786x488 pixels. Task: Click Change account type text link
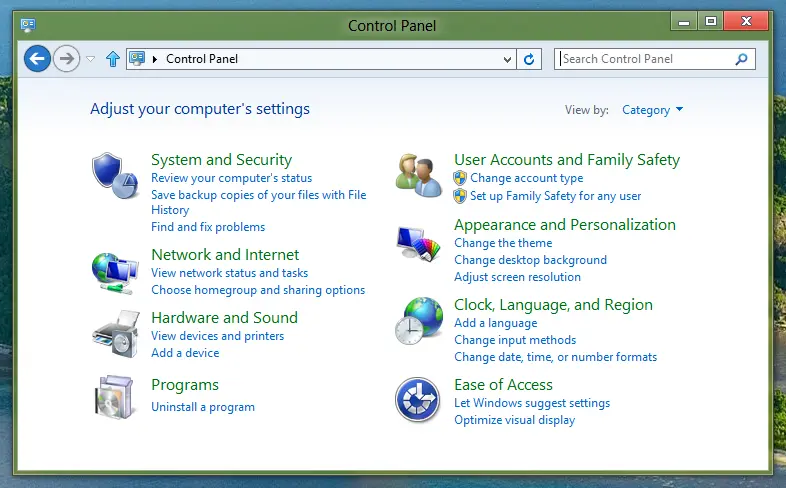point(526,178)
